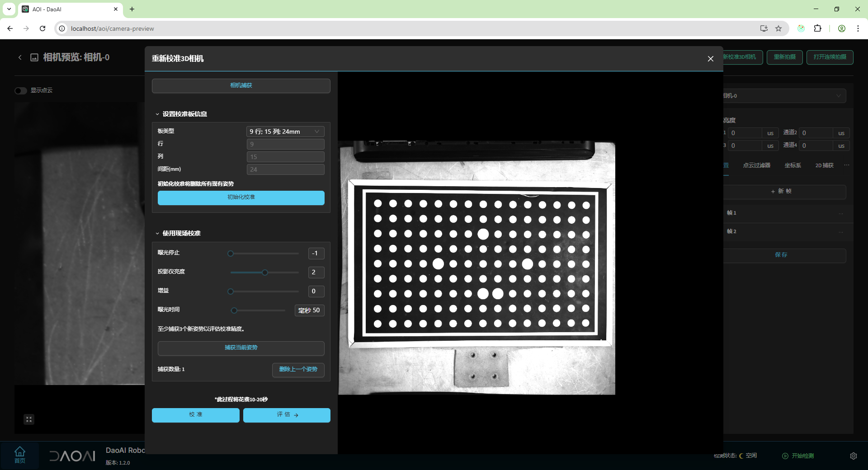Click the install app icon in address bar

pyautogui.click(x=764, y=28)
